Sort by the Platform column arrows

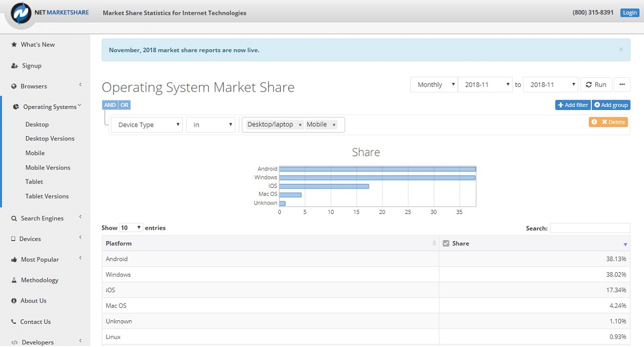pos(434,244)
